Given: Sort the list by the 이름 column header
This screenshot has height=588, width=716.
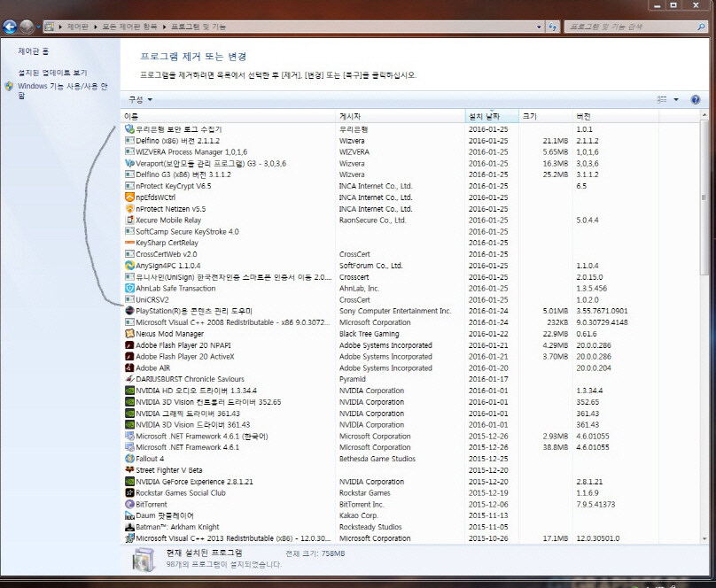Looking at the screenshot, I should (x=229, y=116).
